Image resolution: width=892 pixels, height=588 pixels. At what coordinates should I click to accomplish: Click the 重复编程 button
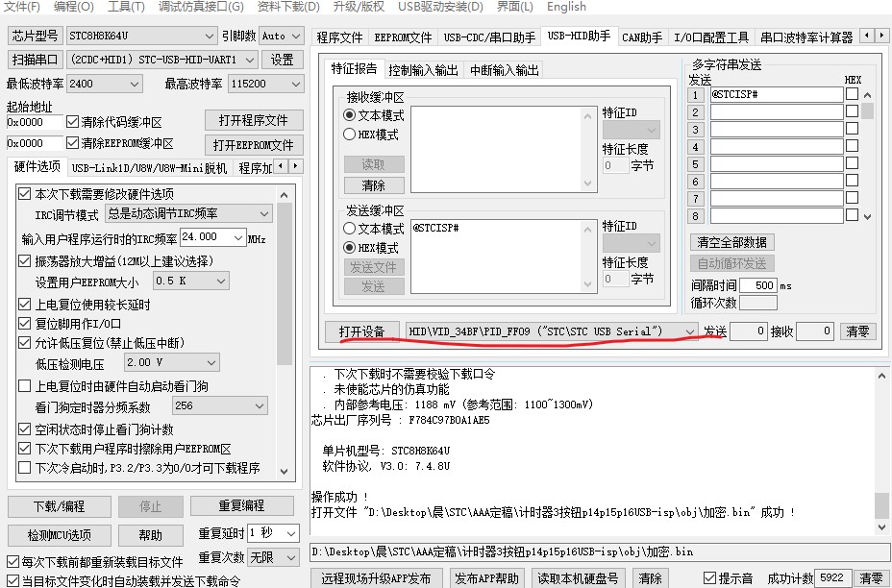coord(242,506)
